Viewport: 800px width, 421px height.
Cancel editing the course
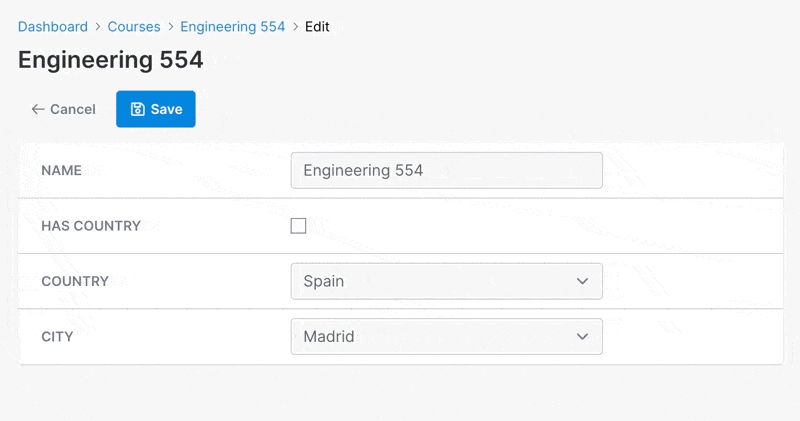point(64,109)
